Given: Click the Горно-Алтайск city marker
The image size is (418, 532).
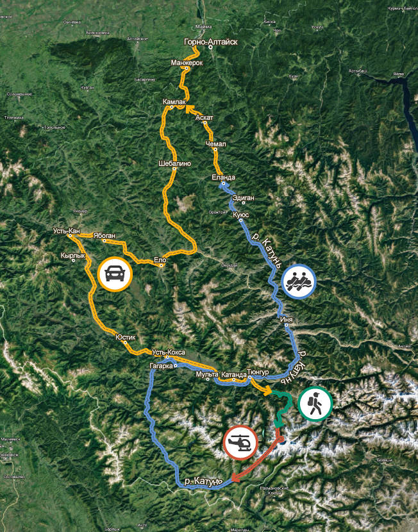Looking at the screenshot, I should [210, 47].
